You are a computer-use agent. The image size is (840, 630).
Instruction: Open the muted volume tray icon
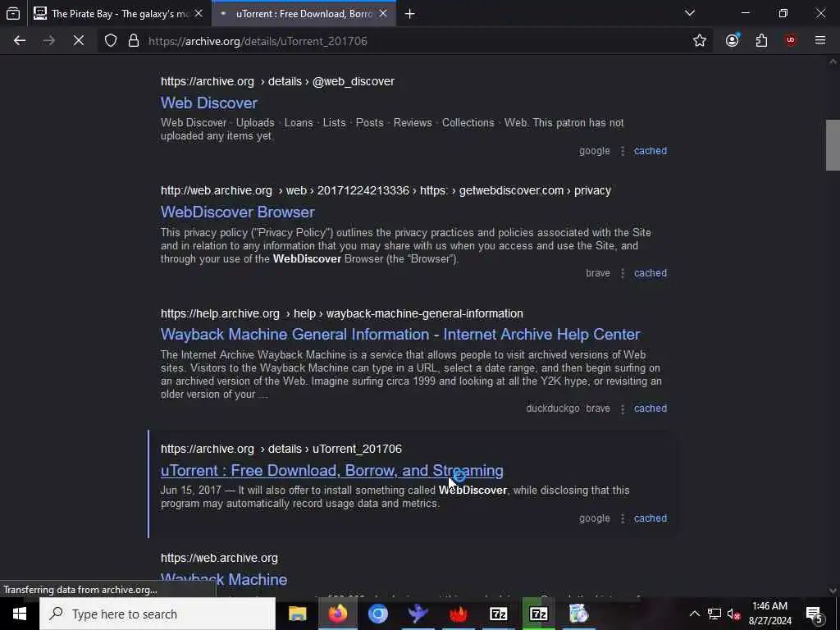pos(734,614)
